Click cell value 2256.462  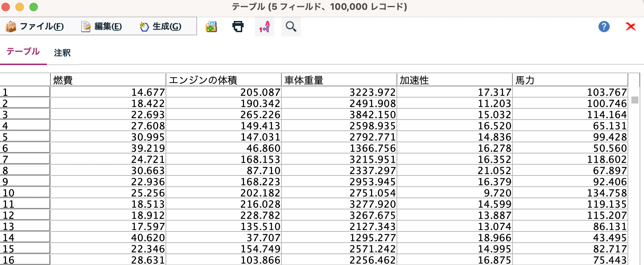pos(373,260)
